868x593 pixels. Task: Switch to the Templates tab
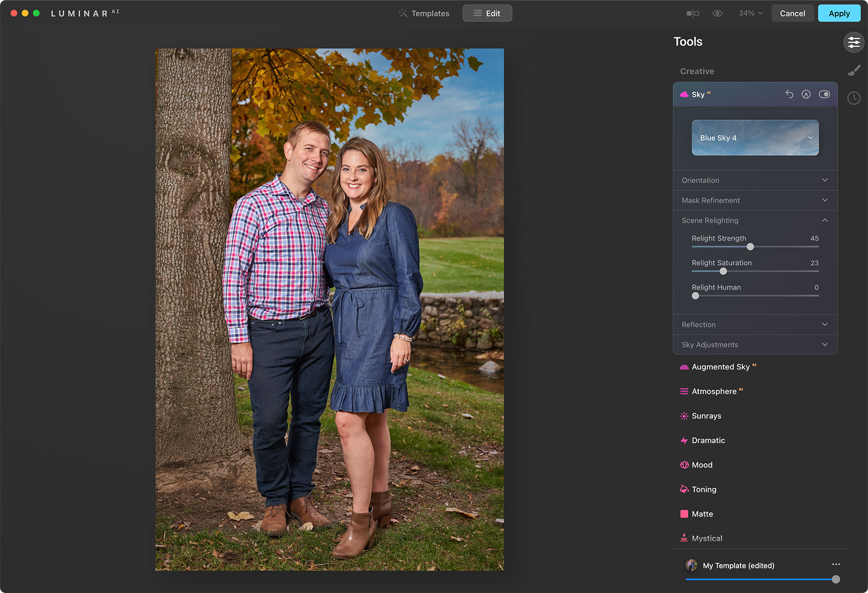[424, 14]
